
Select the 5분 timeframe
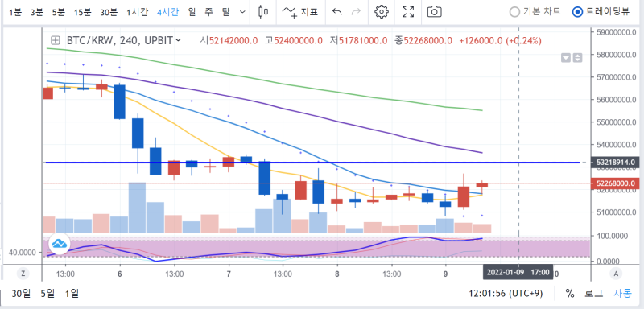click(x=58, y=12)
